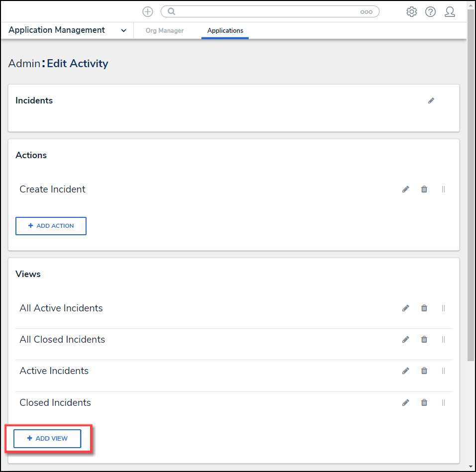Viewport: 476px width, 472px height.
Task: Switch to the Org Manager tab
Action: pyautogui.click(x=165, y=31)
